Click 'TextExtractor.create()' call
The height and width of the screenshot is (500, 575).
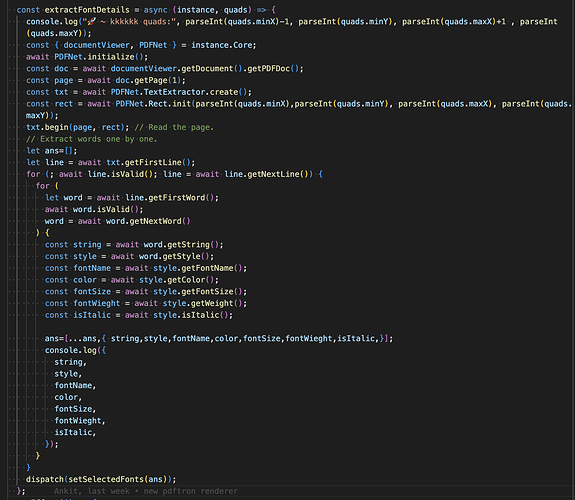[197, 92]
